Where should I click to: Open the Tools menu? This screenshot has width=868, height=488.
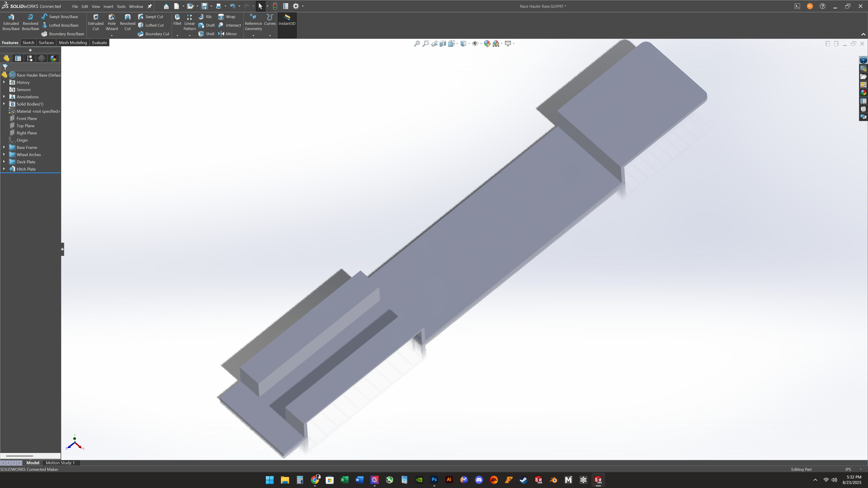pyautogui.click(x=121, y=6)
